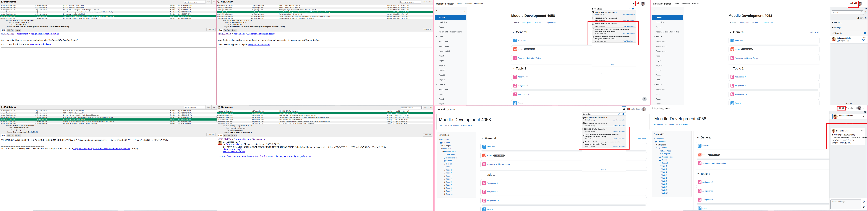
Task: Open messaging speech-bubble icon beside bell in course-index Moodle window
Action: point(638,4)
